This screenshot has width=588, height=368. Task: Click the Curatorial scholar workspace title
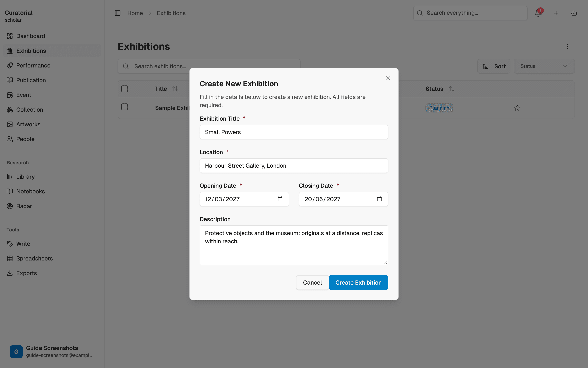coord(19,16)
